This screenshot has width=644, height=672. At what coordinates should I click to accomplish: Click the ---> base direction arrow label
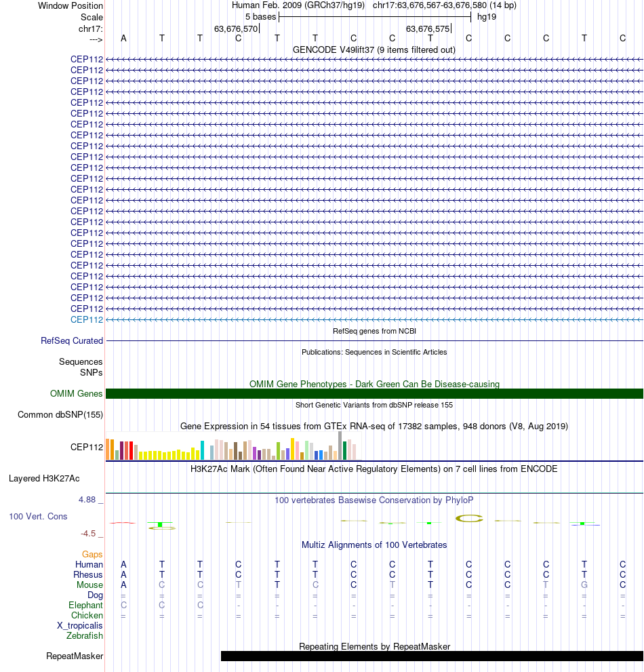tap(96, 39)
